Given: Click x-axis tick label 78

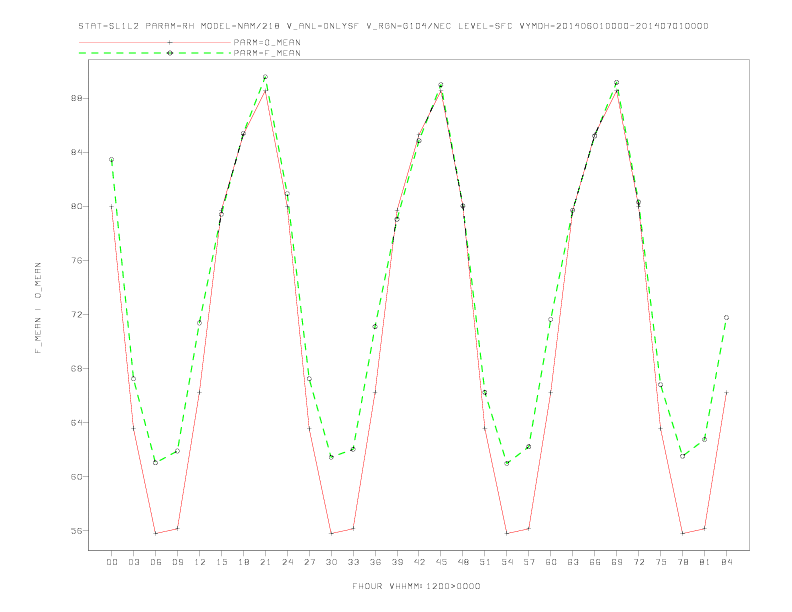Looking at the screenshot, I should pyautogui.click(x=683, y=562).
